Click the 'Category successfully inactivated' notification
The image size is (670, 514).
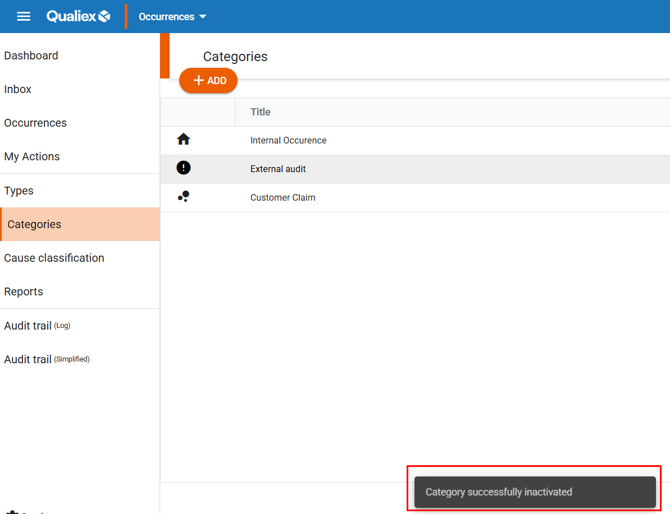[534, 492]
